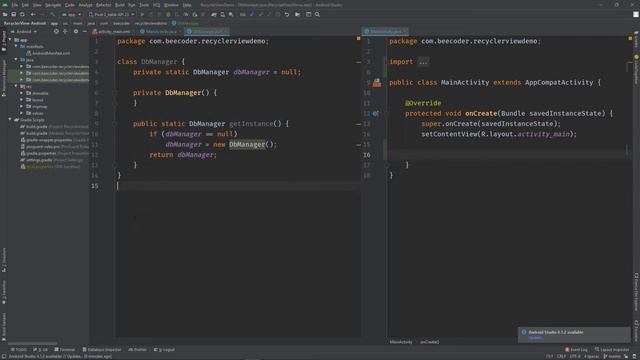Viewport: 640px width, 360px height.
Task: Collapse the Gradle Scripts node
Action: pyautogui.click(x=10, y=120)
